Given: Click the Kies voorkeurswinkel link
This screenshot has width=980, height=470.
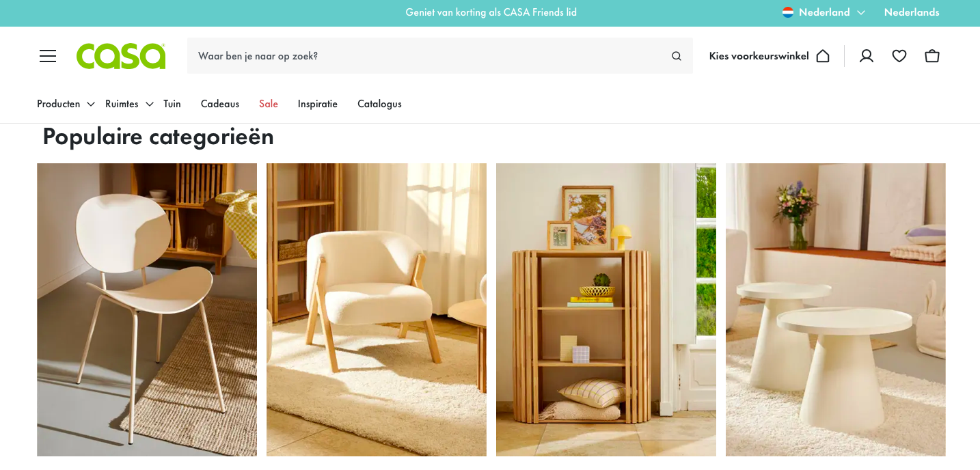Looking at the screenshot, I should click(x=759, y=56).
